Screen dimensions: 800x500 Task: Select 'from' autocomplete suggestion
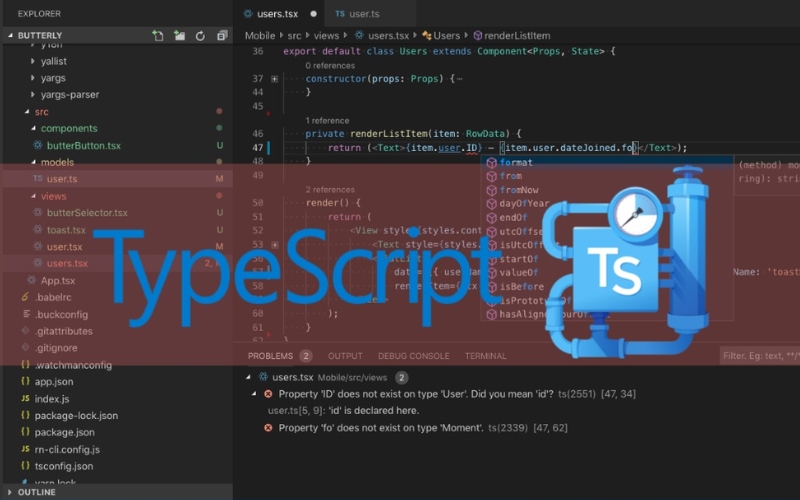607,176
